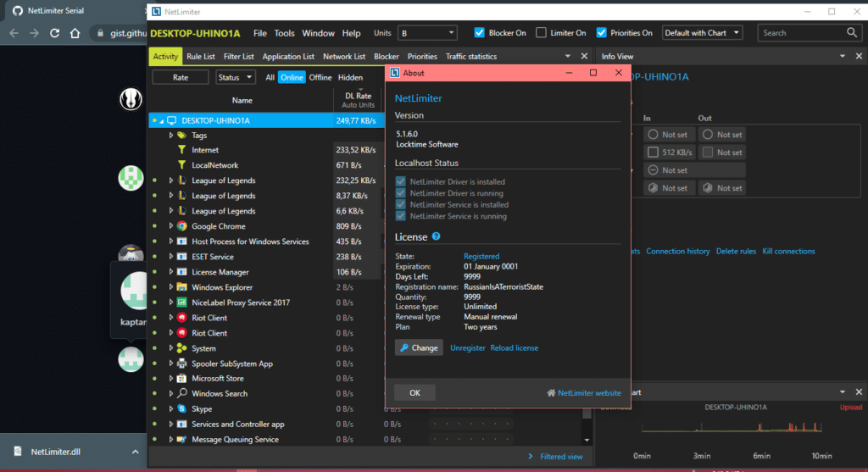The height and width of the screenshot is (472, 868).
Task: Click the License help question mark icon
Action: [x=437, y=236]
